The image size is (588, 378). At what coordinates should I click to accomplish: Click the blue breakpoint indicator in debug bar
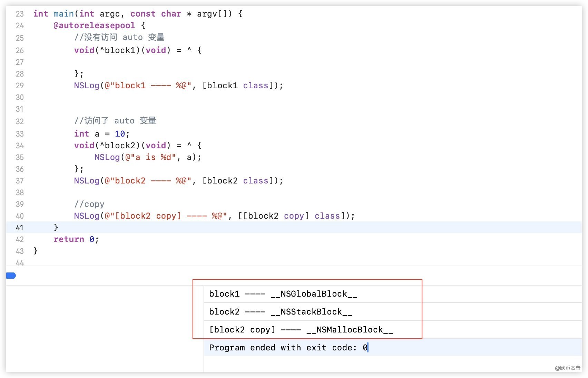pos(11,276)
